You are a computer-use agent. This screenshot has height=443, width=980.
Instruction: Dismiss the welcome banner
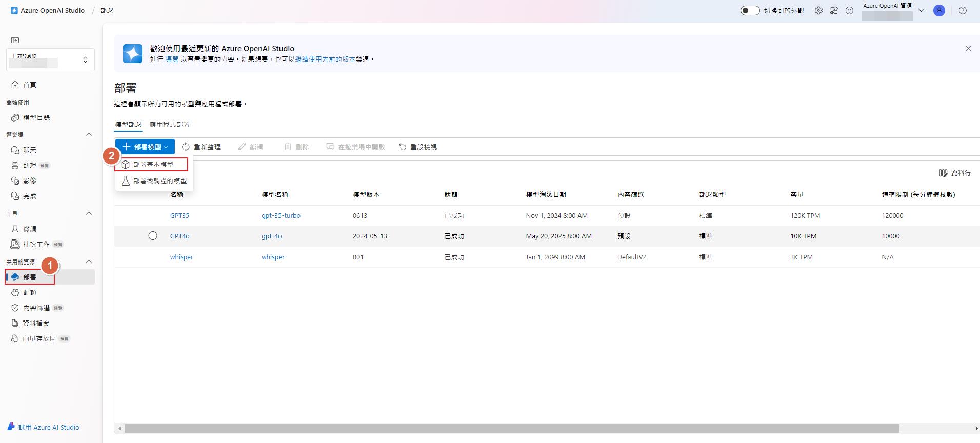968,49
